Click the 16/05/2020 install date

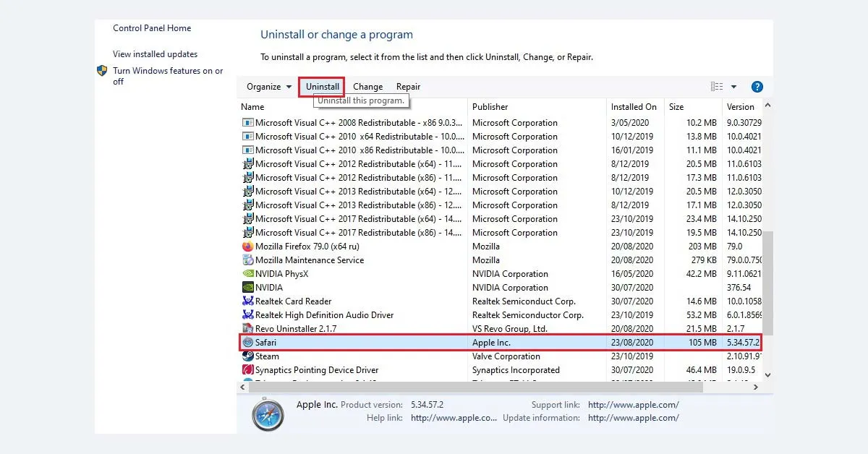click(x=632, y=274)
